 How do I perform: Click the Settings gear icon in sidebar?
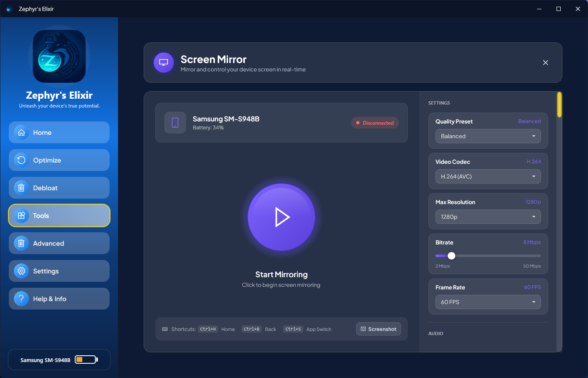click(21, 271)
